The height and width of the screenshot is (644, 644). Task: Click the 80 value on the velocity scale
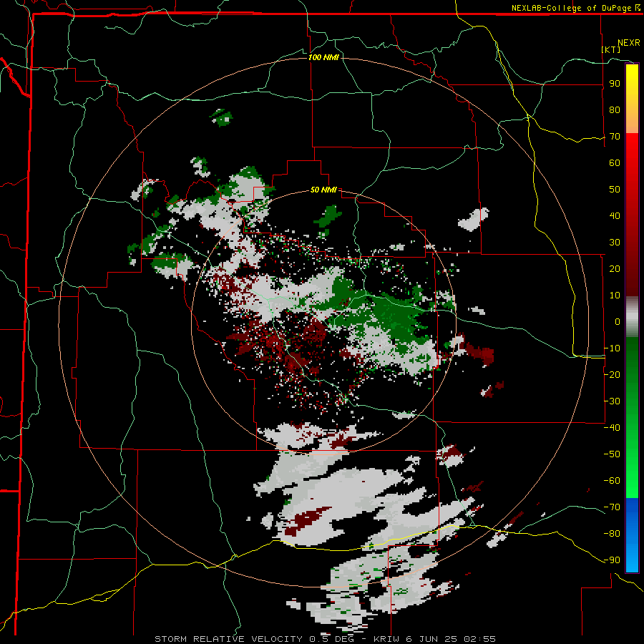pyautogui.click(x=615, y=110)
